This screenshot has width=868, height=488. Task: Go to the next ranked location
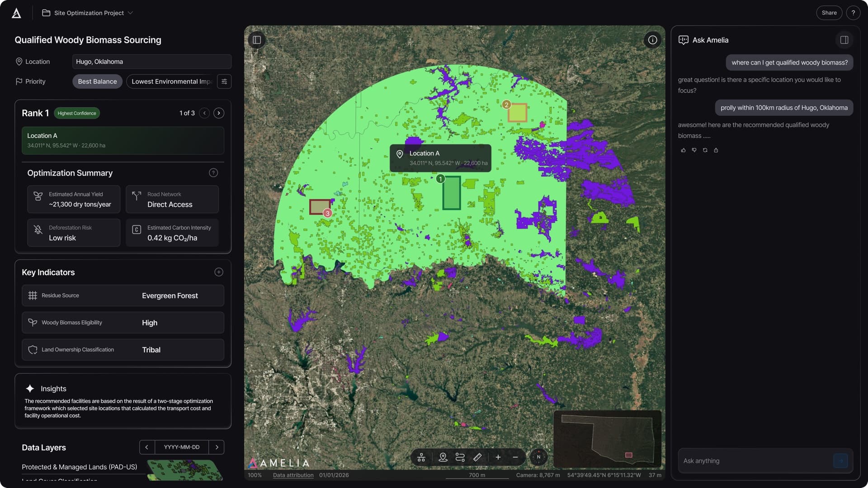click(218, 113)
